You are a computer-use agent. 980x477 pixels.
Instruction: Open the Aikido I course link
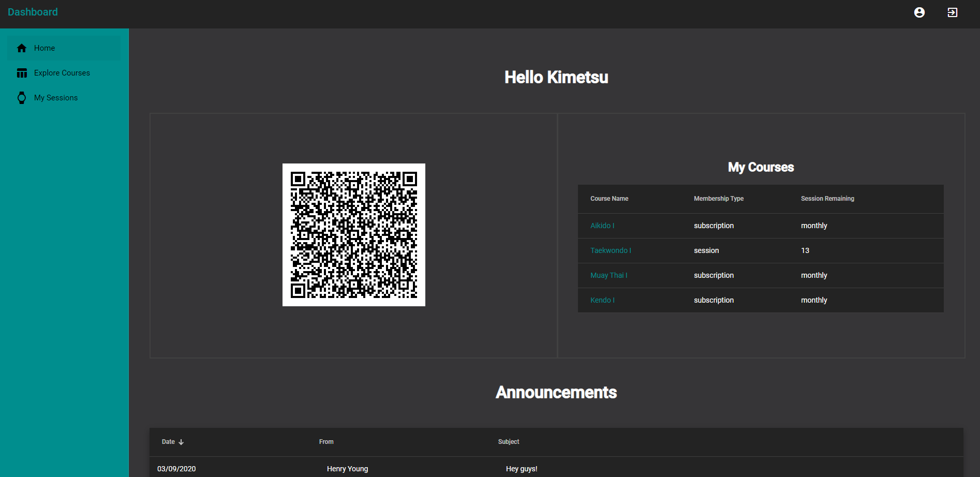602,226
